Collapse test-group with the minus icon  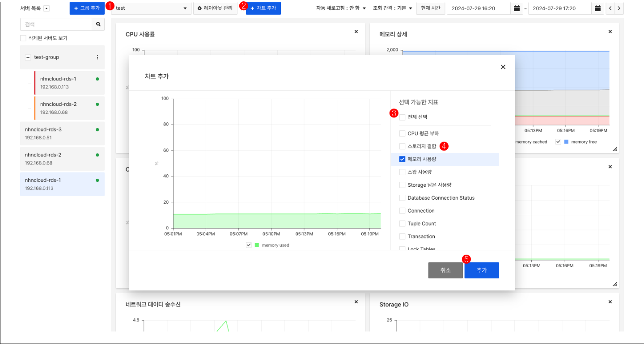(x=28, y=57)
